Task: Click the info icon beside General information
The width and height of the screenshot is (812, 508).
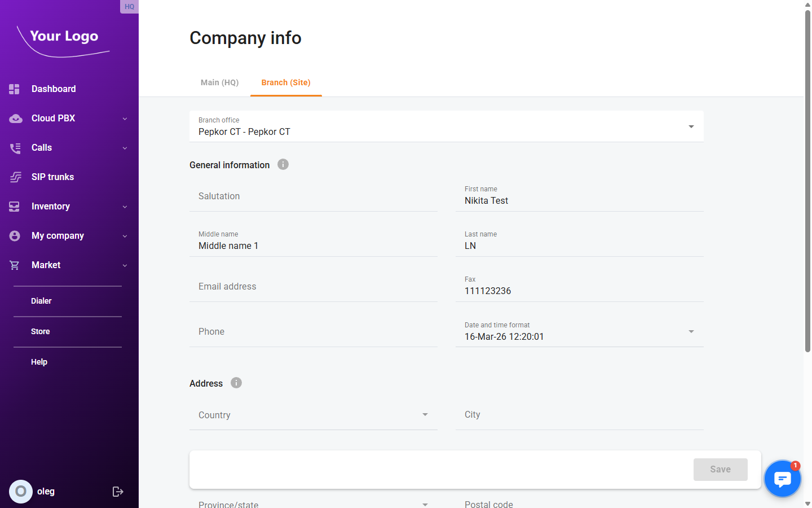Action: (x=283, y=164)
